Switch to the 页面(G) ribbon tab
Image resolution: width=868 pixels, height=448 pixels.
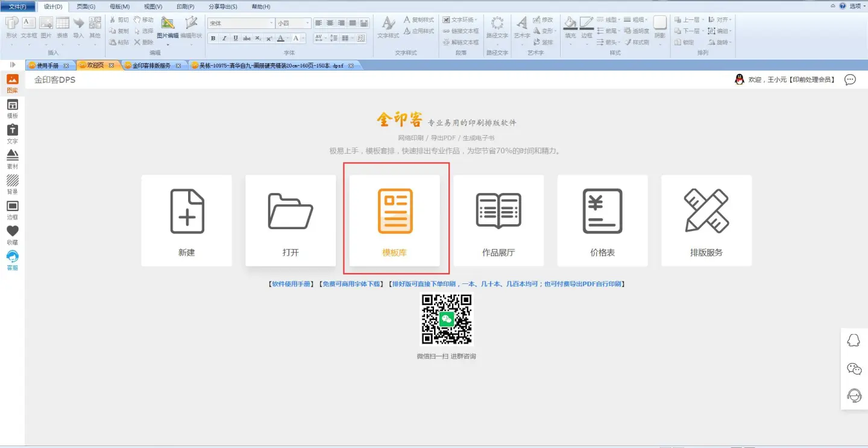coord(86,7)
